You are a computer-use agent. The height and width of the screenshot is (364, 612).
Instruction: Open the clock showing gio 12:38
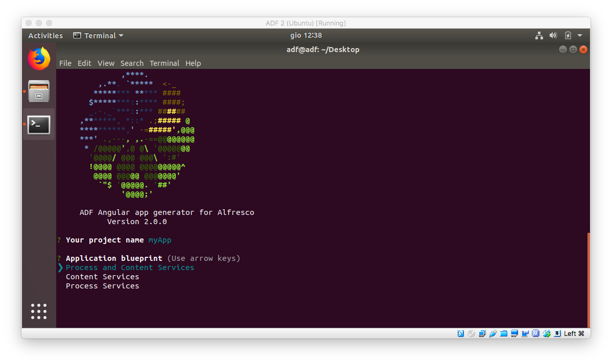click(x=306, y=36)
